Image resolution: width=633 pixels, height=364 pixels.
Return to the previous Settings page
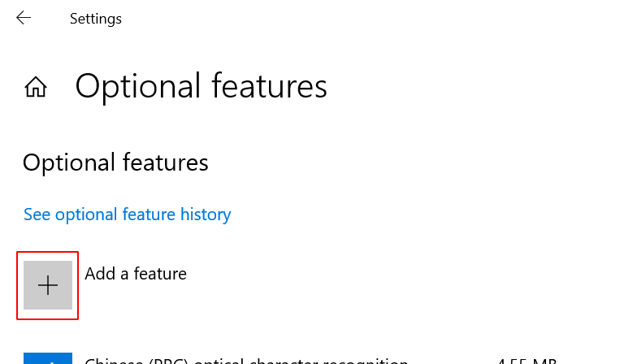[x=24, y=18]
